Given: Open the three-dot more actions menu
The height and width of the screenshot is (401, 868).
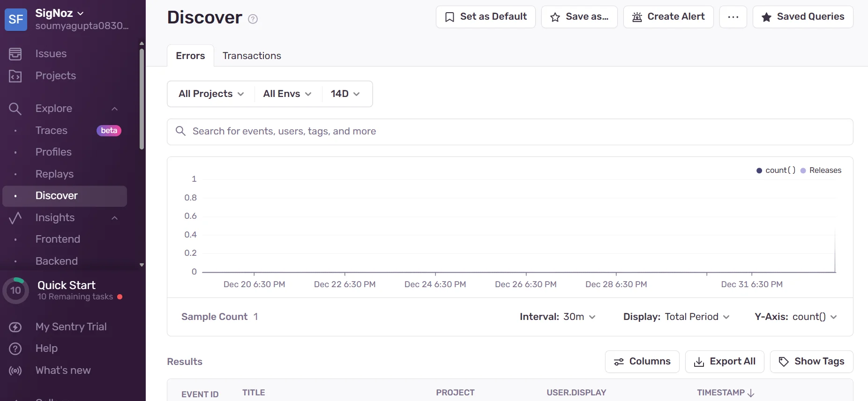Looking at the screenshot, I should tap(733, 17).
